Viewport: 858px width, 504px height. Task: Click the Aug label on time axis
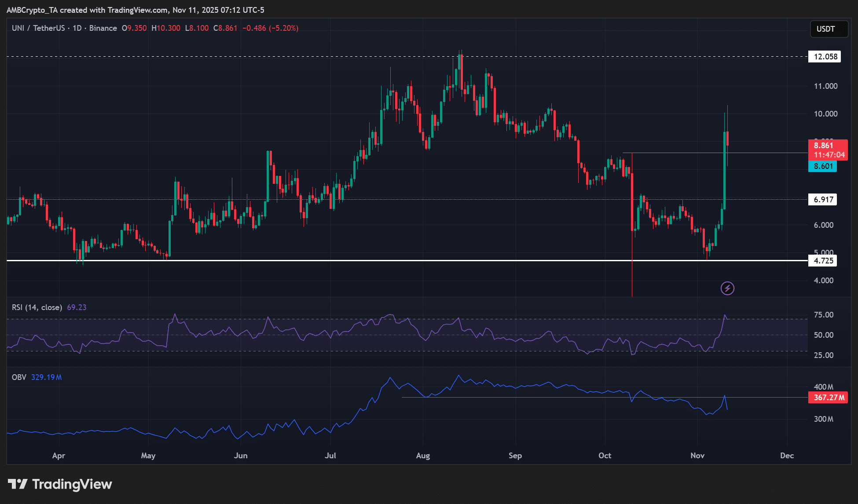pos(423,456)
